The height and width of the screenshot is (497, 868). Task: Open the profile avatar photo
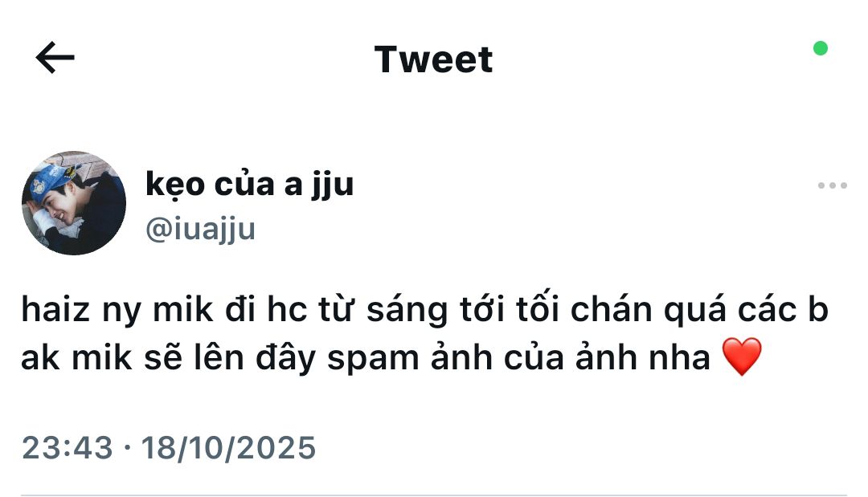[74, 203]
